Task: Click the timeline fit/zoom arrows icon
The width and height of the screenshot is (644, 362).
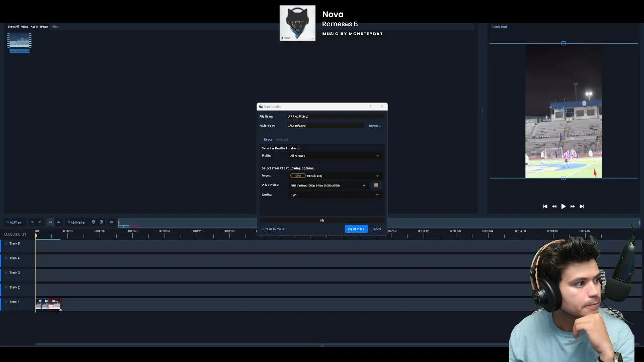Action: (x=111, y=222)
